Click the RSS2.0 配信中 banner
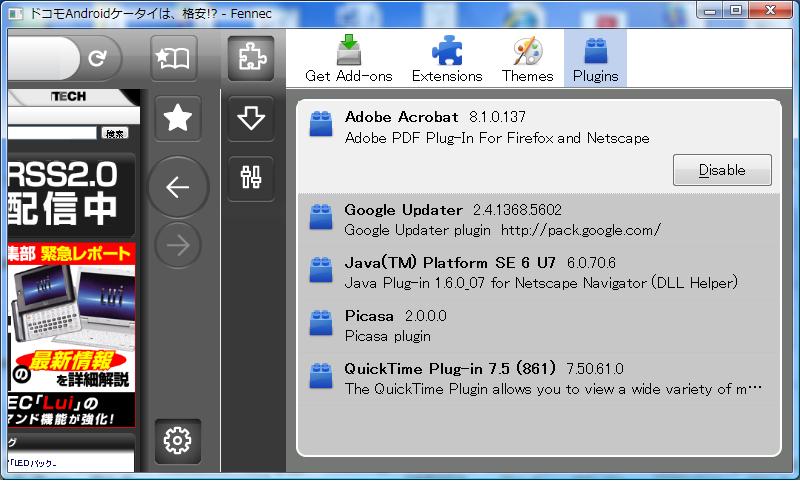The width and height of the screenshot is (800, 481). 70,195
